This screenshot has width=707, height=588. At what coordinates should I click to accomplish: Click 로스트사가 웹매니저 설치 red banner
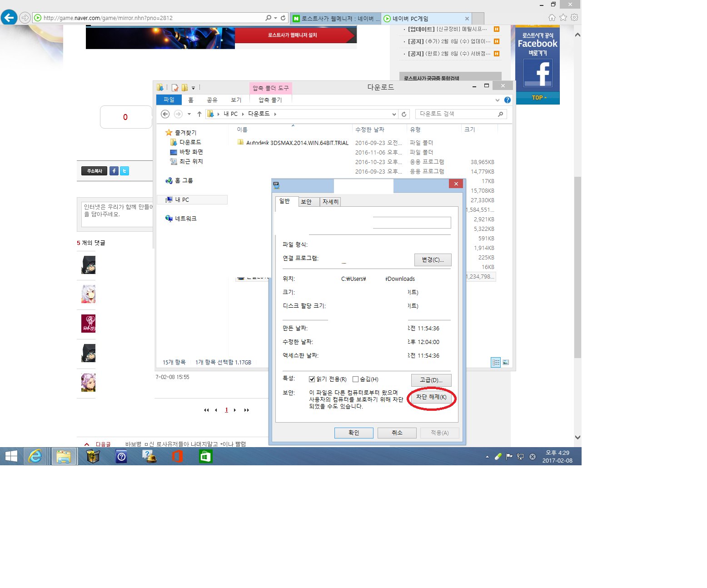tap(295, 35)
